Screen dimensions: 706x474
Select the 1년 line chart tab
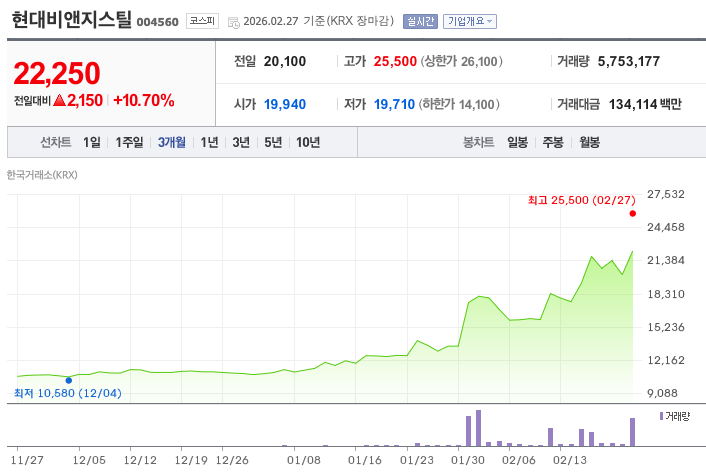click(209, 142)
